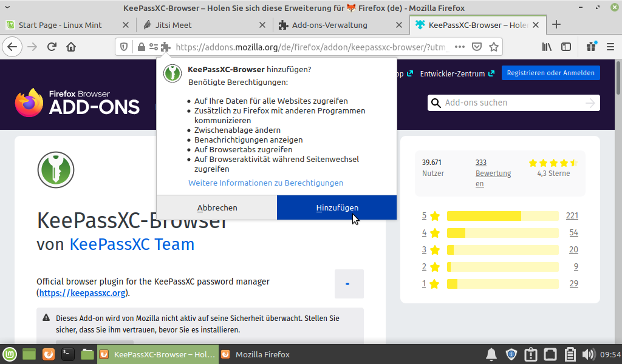The image size is (622, 364).
Task: Click the loading install button beside the description
Action: [349, 284]
